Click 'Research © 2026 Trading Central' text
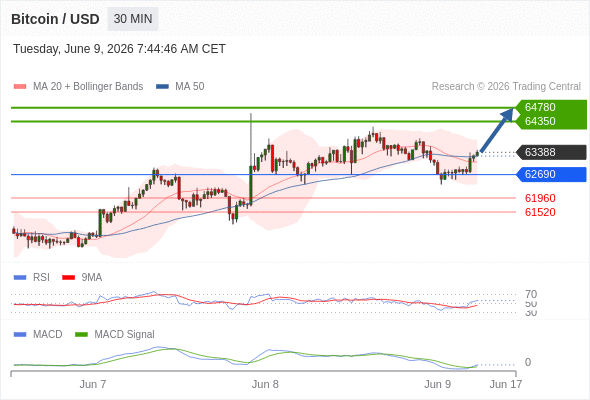 [x=506, y=87]
